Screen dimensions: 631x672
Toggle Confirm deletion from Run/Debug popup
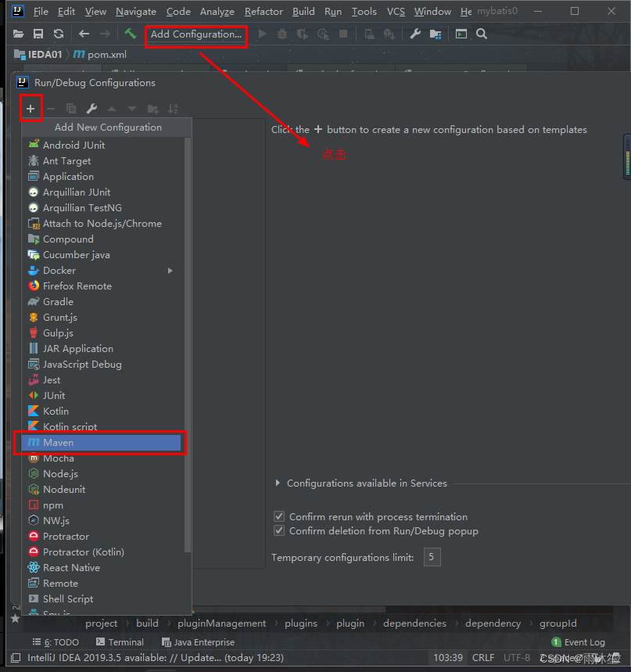click(x=279, y=530)
